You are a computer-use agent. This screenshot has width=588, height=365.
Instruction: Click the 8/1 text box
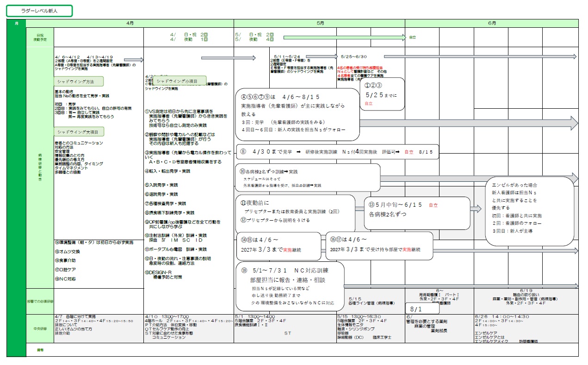[422, 309]
